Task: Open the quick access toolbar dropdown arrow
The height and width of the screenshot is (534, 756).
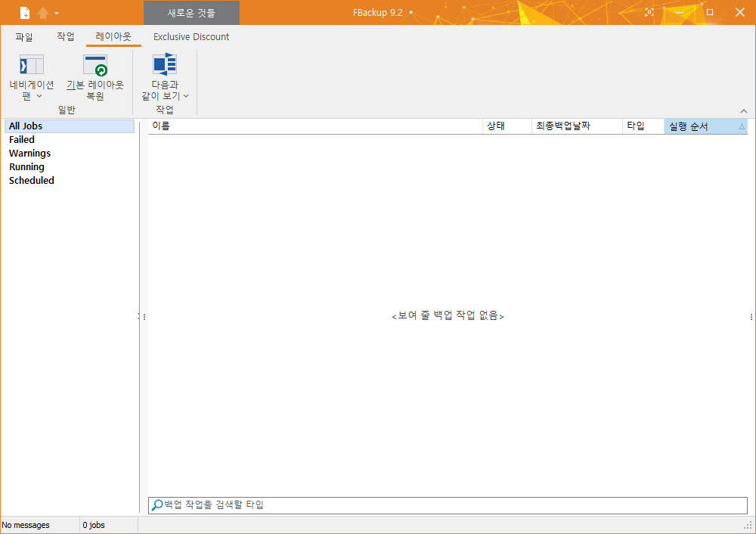Action: pyautogui.click(x=57, y=13)
